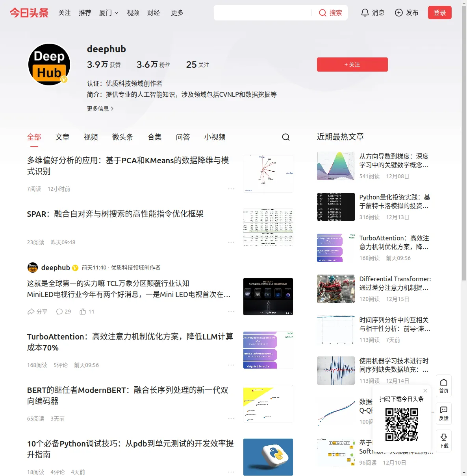Click 财经 in the top navigation
Screen dimensions: 467x476
click(x=154, y=13)
